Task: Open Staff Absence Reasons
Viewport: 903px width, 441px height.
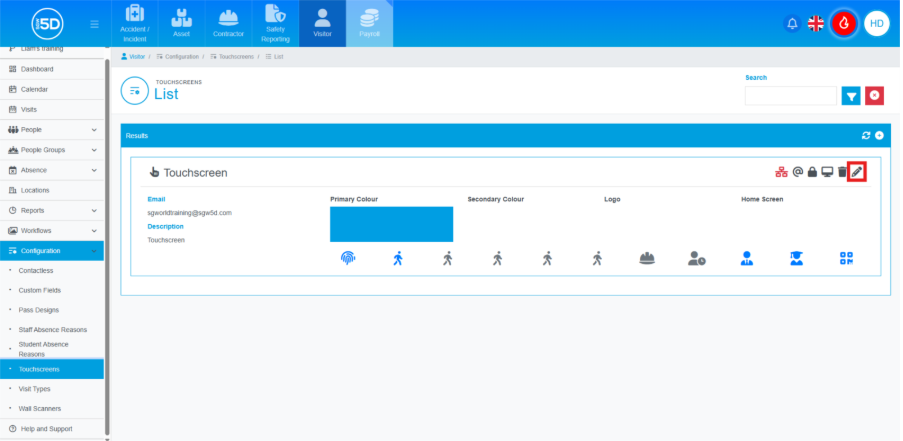Action: click(52, 329)
